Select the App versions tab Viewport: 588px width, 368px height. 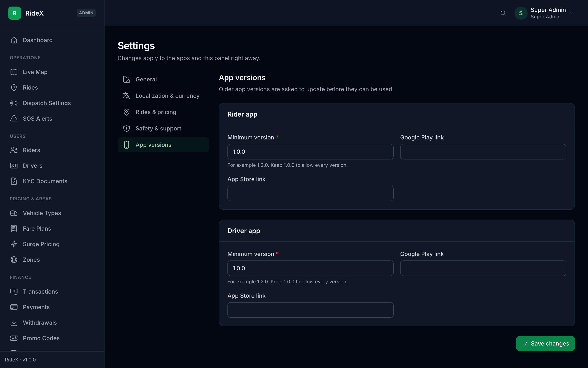[163, 145]
